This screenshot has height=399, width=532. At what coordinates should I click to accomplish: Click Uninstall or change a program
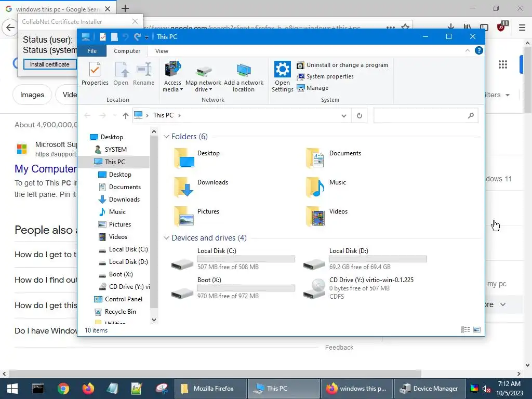click(343, 65)
